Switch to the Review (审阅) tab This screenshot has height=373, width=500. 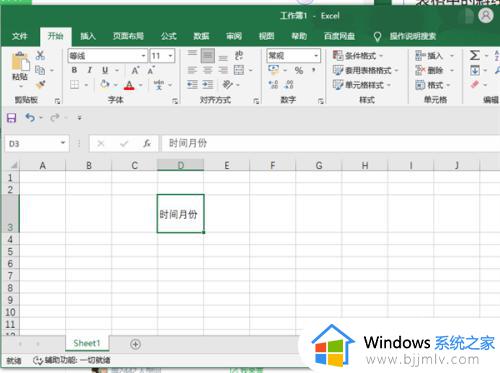pos(234,36)
